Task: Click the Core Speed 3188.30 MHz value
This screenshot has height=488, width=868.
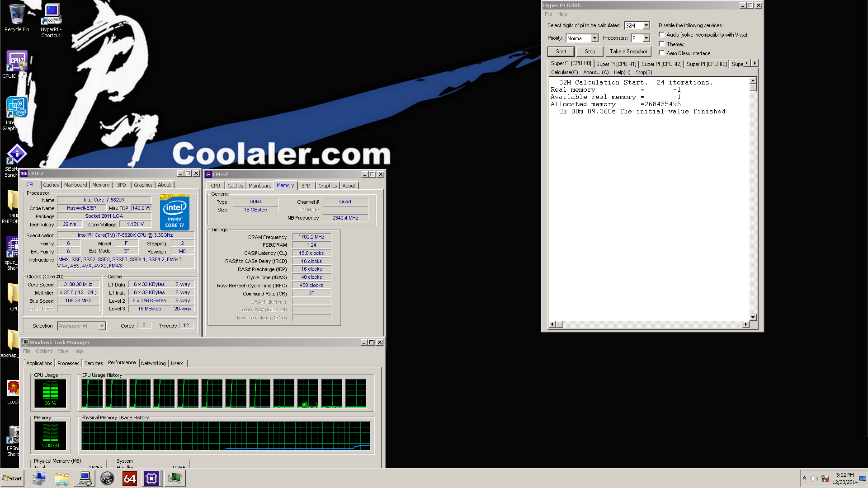Action: click(78, 285)
